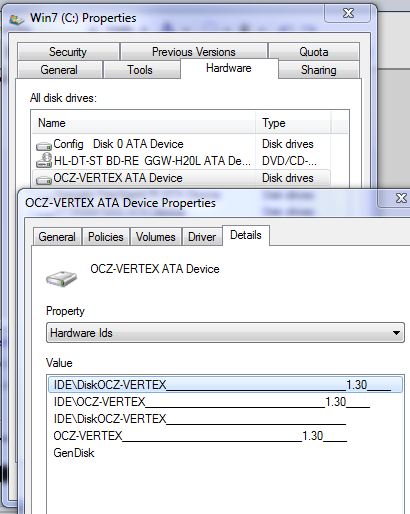Switch to the Previous Versions tab
The height and width of the screenshot is (514, 410).
click(194, 52)
